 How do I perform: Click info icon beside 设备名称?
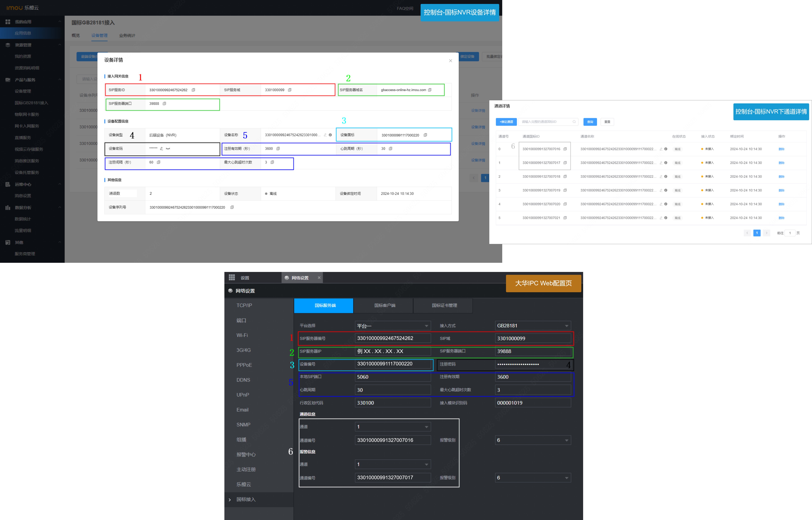pyautogui.click(x=330, y=135)
